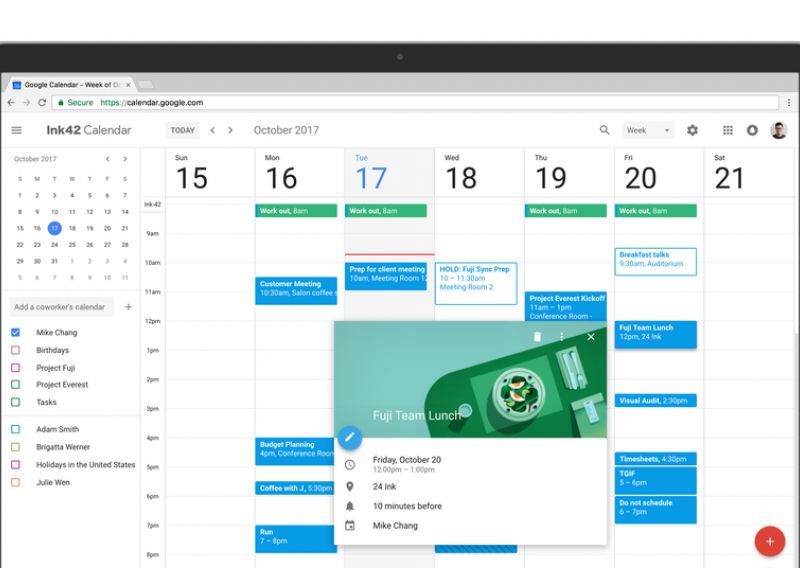The height and width of the screenshot is (568, 800).
Task: Reload the browser page
Action: tap(42, 103)
